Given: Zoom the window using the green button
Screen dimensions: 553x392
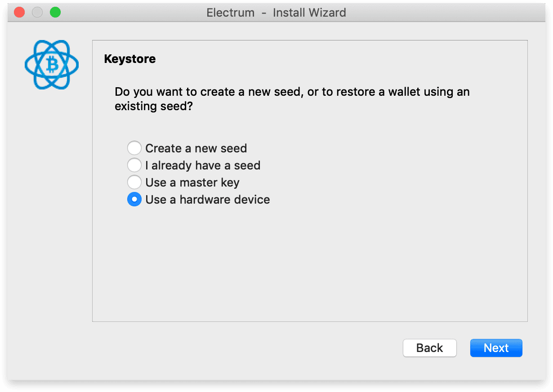Looking at the screenshot, I should (x=55, y=12).
